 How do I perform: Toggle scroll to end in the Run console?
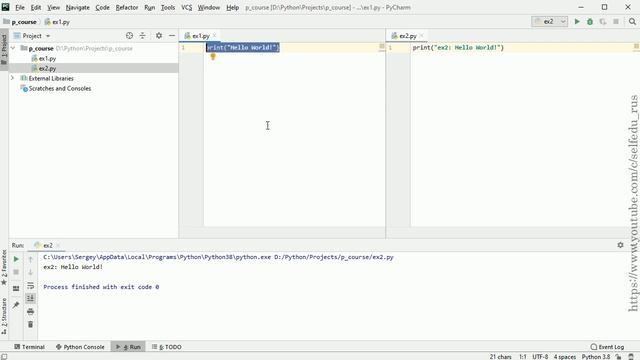click(x=31, y=298)
